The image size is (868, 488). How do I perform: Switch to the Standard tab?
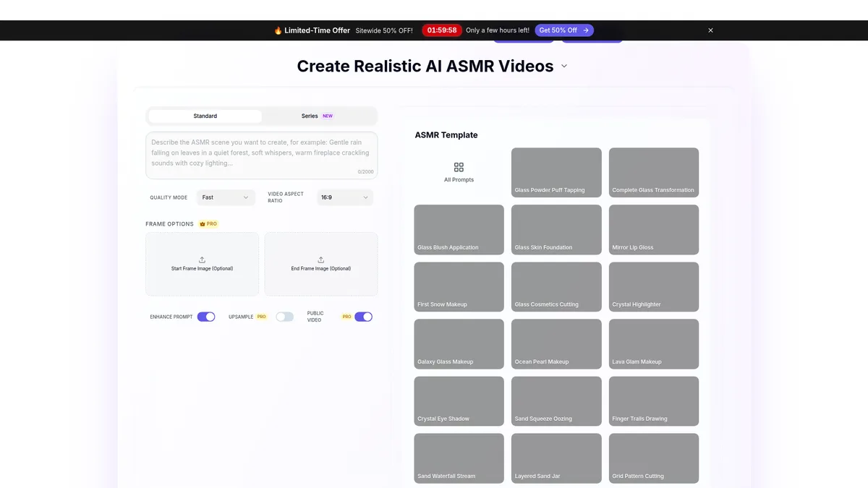[x=205, y=116]
